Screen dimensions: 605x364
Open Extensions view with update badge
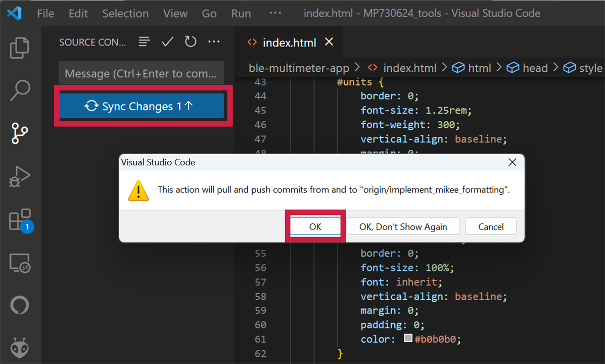[21, 221]
